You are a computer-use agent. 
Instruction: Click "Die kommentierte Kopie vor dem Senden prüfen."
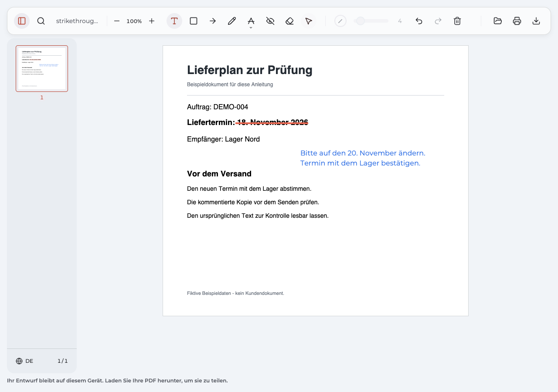coord(253,202)
